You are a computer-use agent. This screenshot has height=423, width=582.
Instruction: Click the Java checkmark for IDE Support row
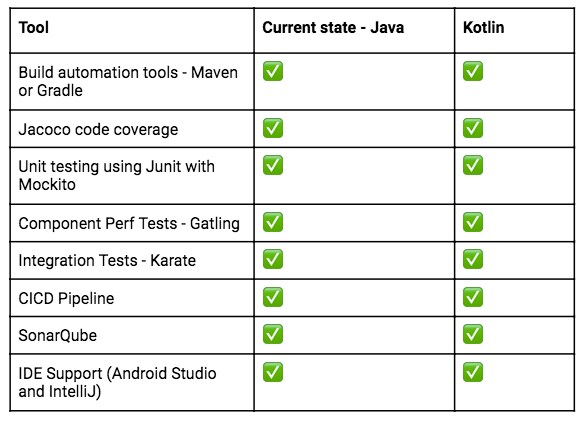273,372
